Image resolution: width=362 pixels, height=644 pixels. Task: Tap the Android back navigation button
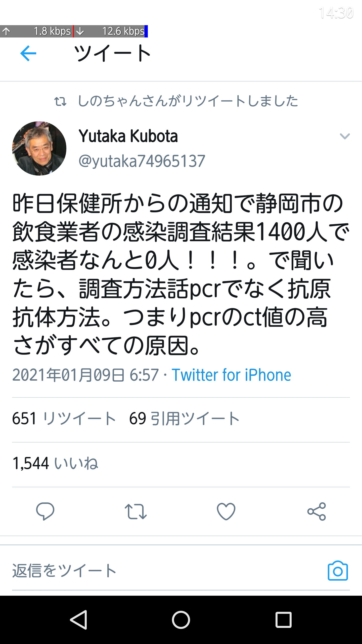click(x=79, y=620)
